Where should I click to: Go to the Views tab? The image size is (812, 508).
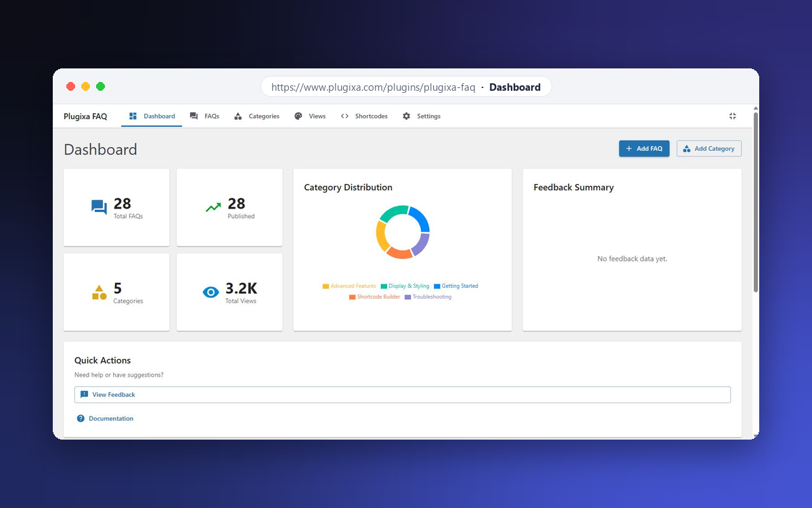coord(310,116)
